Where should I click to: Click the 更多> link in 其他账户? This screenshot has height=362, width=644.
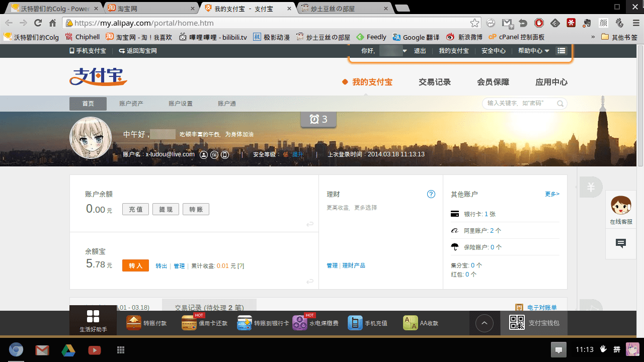click(552, 194)
